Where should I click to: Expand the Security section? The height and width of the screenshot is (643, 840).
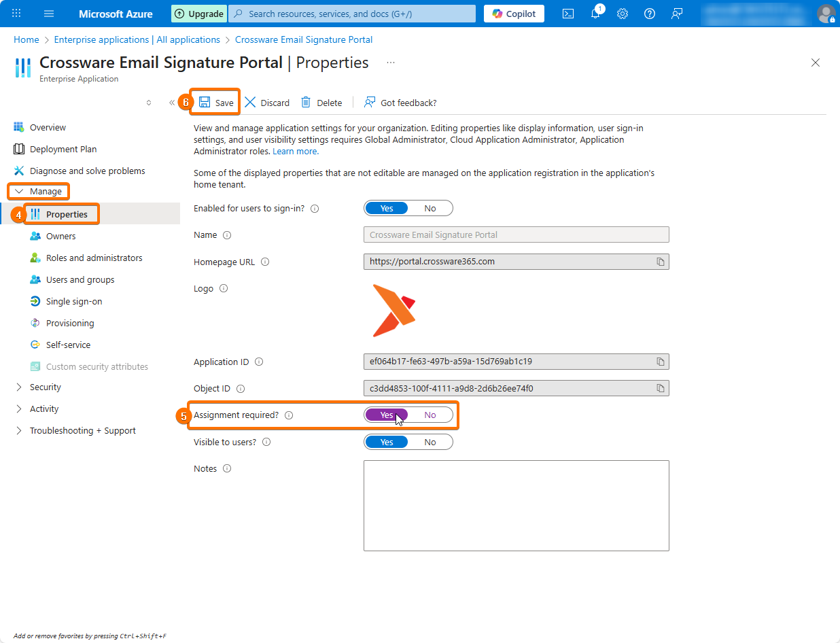[19, 387]
